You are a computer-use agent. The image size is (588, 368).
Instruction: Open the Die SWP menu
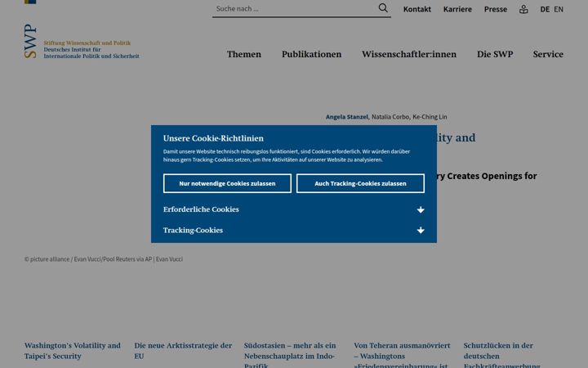point(495,54)
